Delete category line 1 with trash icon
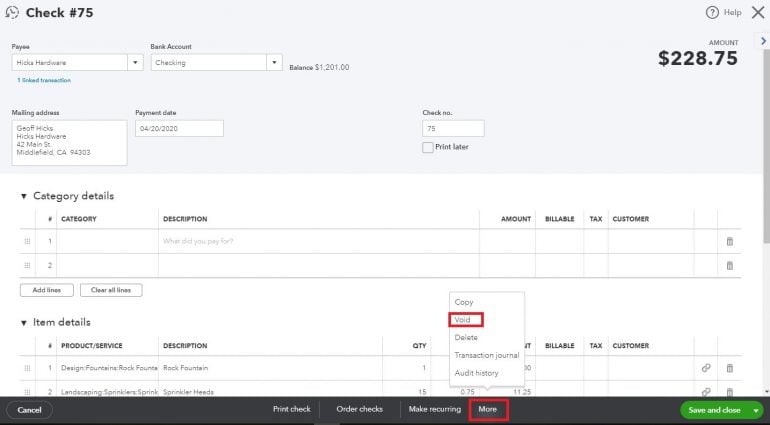Viewport: 770px width, 425px height. [729, 241]
